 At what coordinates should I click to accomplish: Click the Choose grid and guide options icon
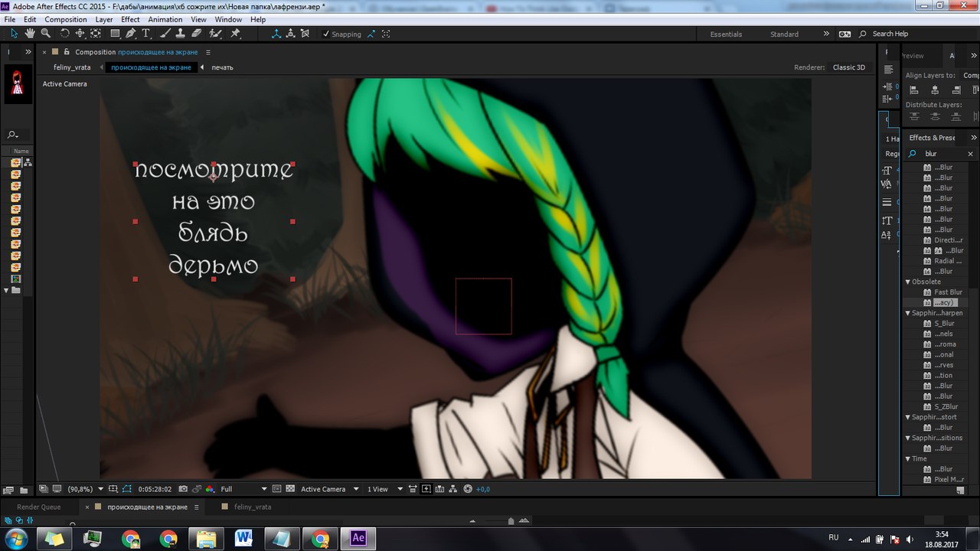click(113, 489)
